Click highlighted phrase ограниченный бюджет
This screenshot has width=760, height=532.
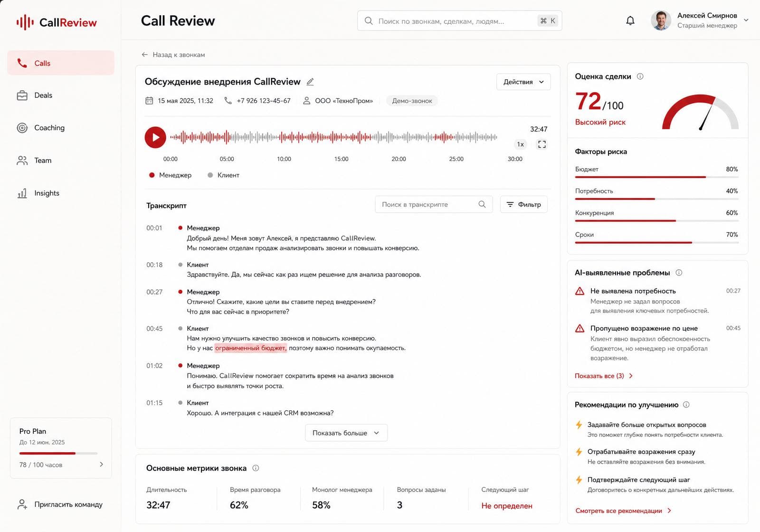250,348
